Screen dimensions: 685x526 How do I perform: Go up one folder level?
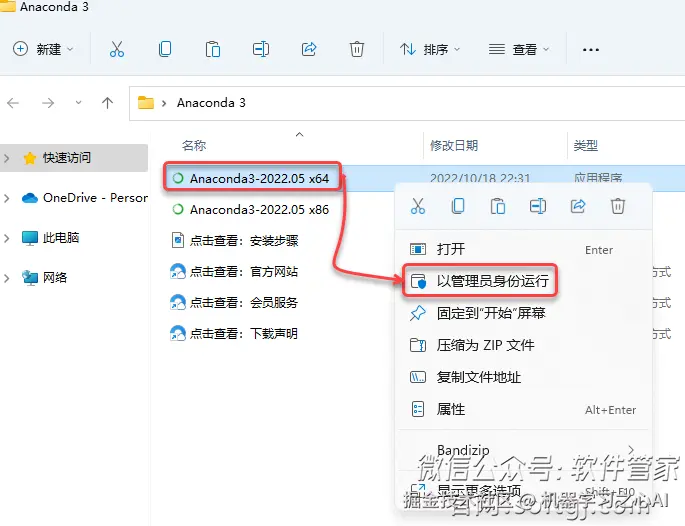pyautogui.click(x=107, y=103)
